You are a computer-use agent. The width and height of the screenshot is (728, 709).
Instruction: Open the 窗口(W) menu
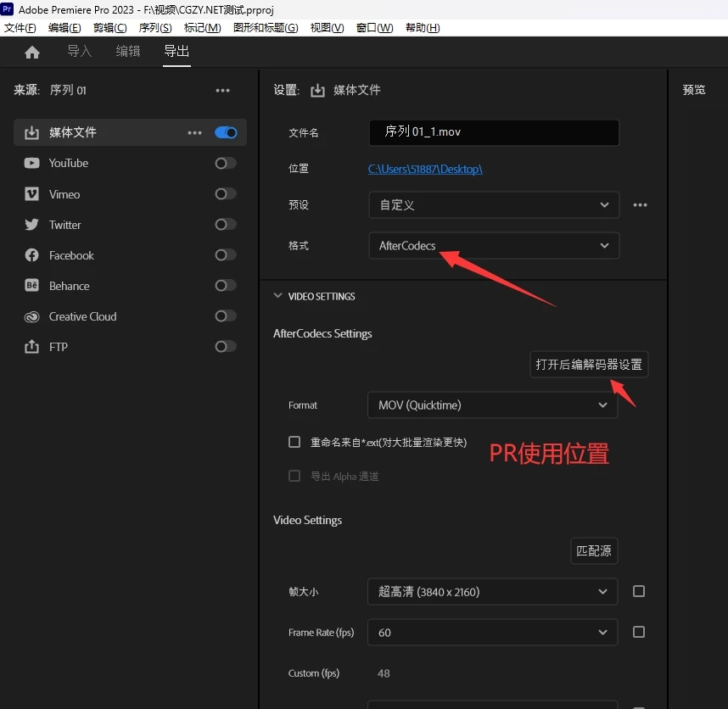375,28
